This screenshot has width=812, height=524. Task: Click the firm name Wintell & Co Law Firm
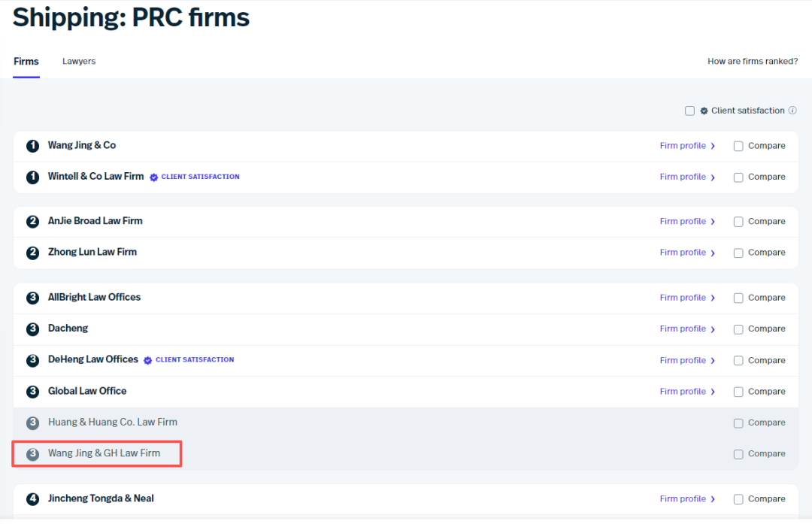click(95, 177)
